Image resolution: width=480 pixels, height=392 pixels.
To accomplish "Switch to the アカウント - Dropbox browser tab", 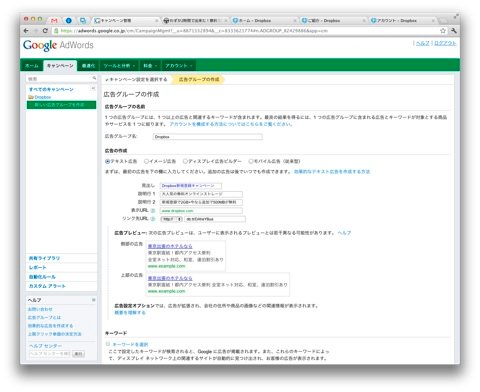I will tap(402, 21).
